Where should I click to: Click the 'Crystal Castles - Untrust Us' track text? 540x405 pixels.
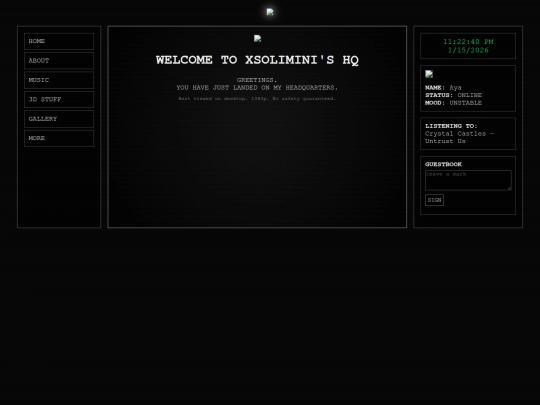click(459, 137)
